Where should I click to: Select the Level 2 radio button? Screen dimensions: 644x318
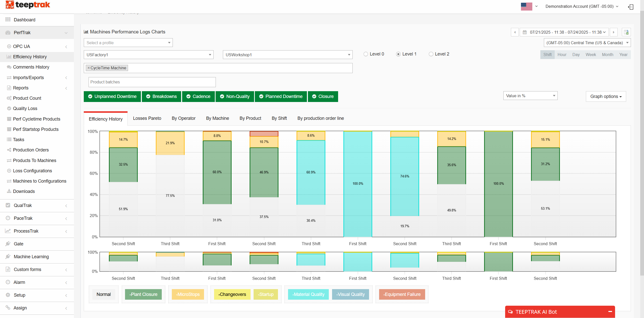pyautogui.click(x=431, y=54)
